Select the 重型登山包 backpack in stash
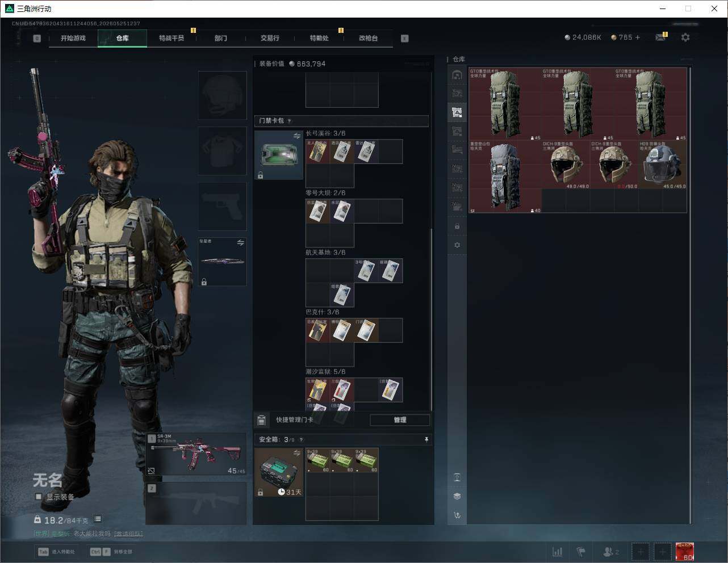Image resolution: width=728 pixels, height=563 pixels. (x=505, y=177)
